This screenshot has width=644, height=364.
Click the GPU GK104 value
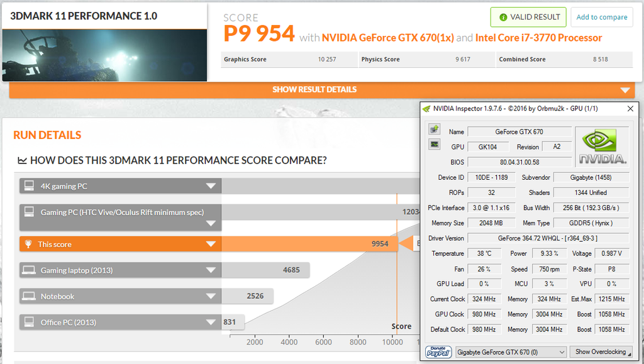(x=488, y=146)
